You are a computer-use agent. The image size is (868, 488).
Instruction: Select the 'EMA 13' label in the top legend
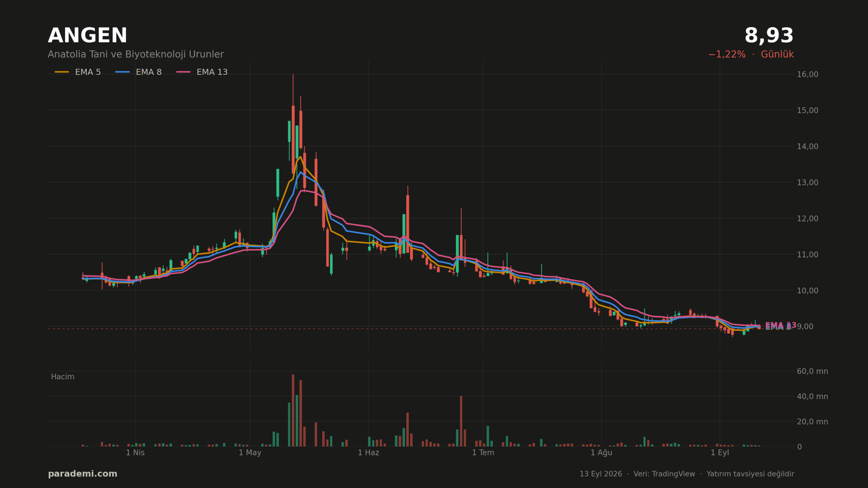tap(212, 72)
